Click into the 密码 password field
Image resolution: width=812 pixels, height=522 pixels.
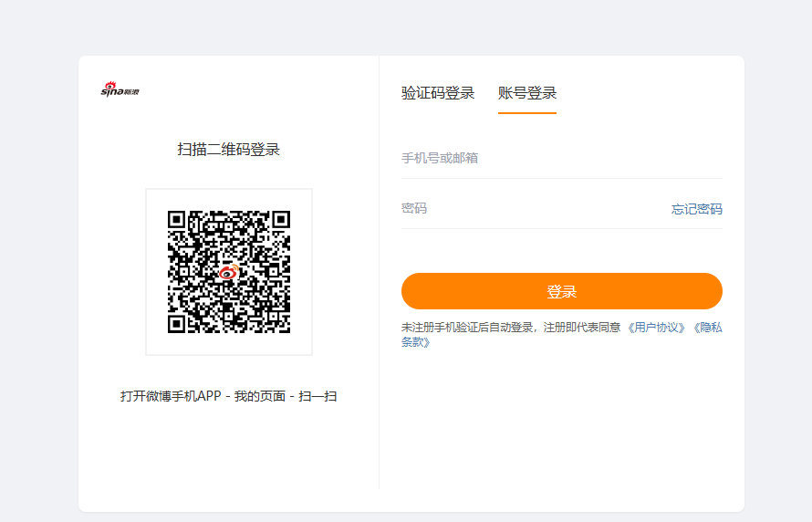pos(529,208)
